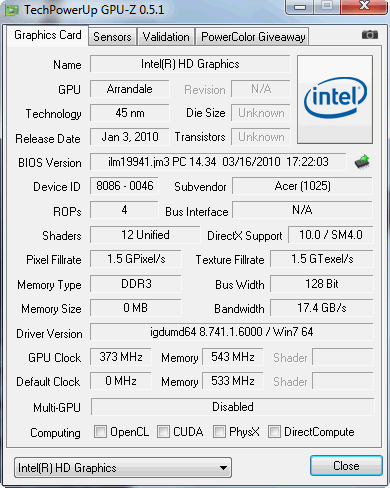Click the Default Clock field 0 MHz
The width and height of the screenshot is (390, 488).
coord(121,381)
